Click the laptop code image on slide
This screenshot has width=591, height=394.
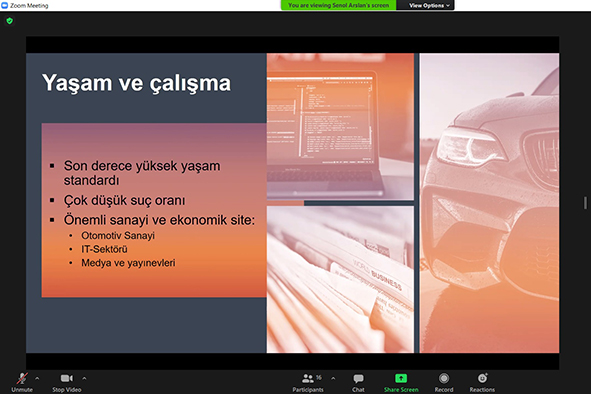340,126
